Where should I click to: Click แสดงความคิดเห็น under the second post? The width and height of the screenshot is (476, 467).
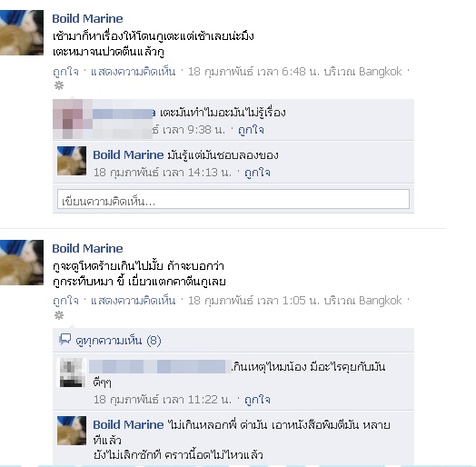point(133,301)
